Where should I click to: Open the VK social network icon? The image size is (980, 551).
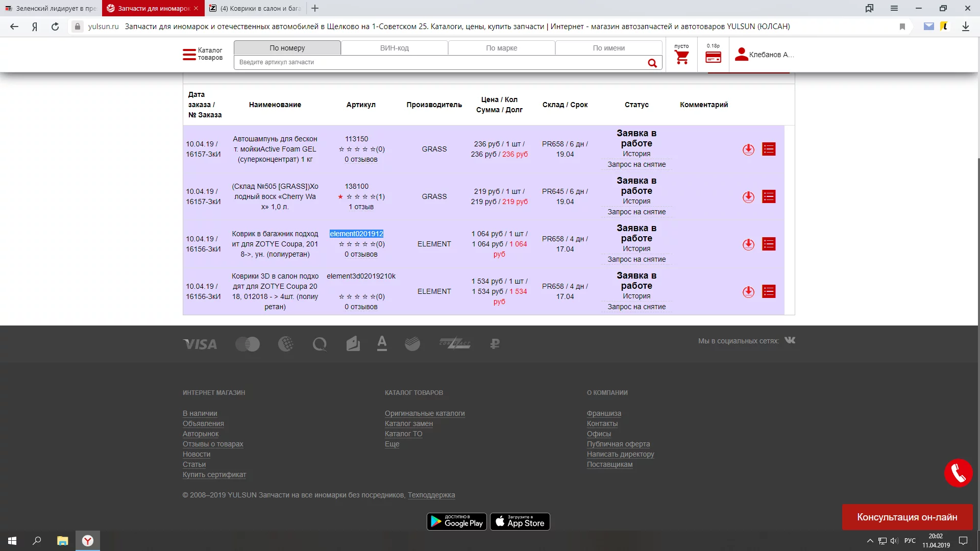[x=790, y=340]
